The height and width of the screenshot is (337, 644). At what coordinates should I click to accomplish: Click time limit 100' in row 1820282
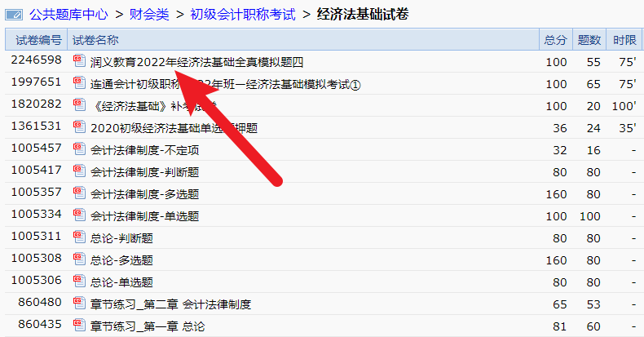click(624, 106)
